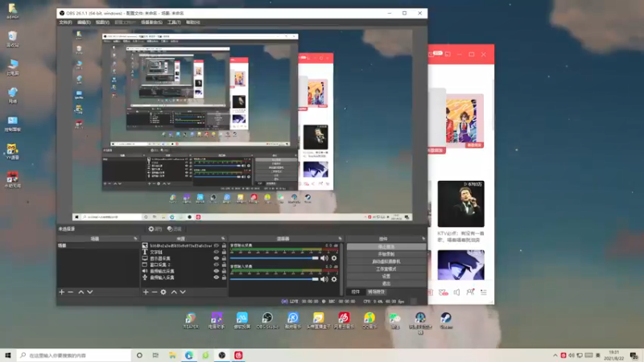Viewport: 644px width, 362px height.
Task: Open the 工具(T) menu in OBS
Action: (174, 23)
